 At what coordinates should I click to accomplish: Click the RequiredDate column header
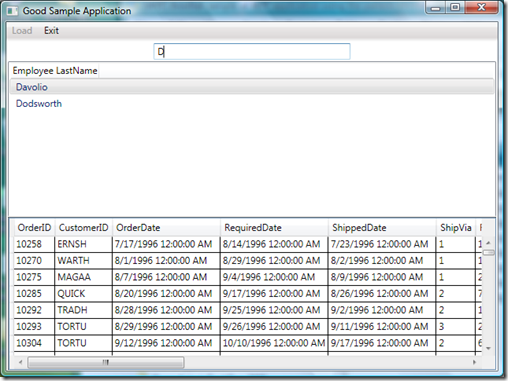tap(274, 228)
